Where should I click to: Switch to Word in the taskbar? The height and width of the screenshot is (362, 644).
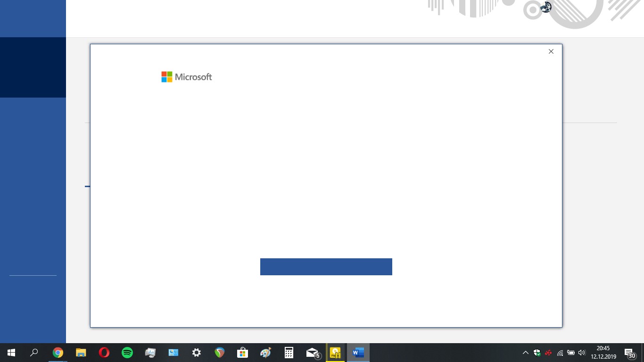tap(358, 353)
